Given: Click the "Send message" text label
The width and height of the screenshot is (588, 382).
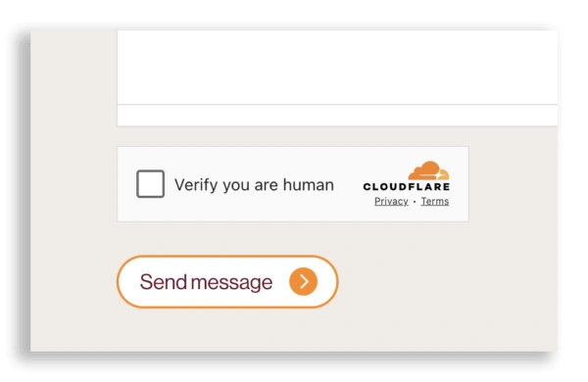Looking at the screenshot, I should (206, 282).
